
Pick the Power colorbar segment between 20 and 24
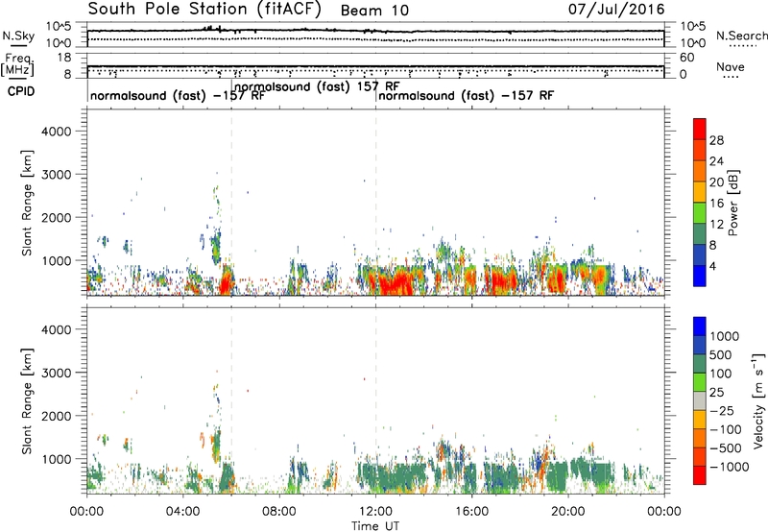point(700,172)
